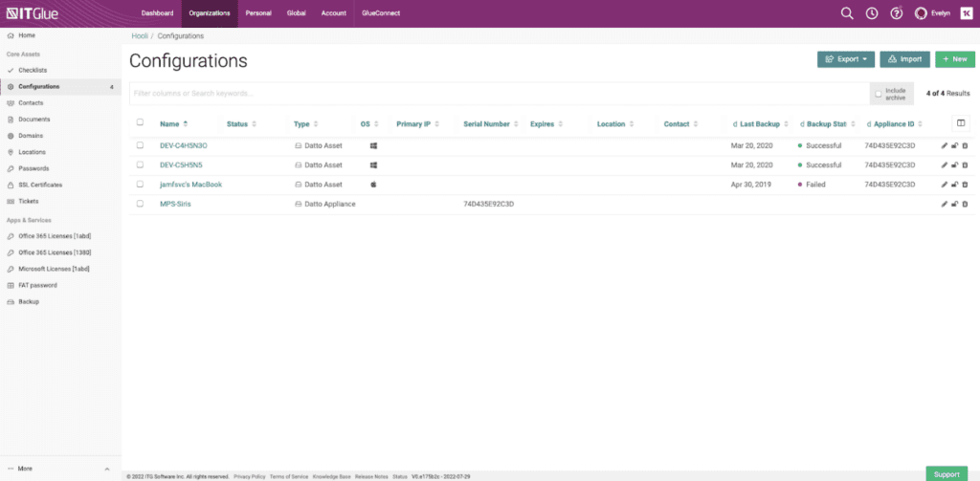The width and height of the screenshot is (980, 481).
Task: Open the column chooser icon
Action: 961,122
